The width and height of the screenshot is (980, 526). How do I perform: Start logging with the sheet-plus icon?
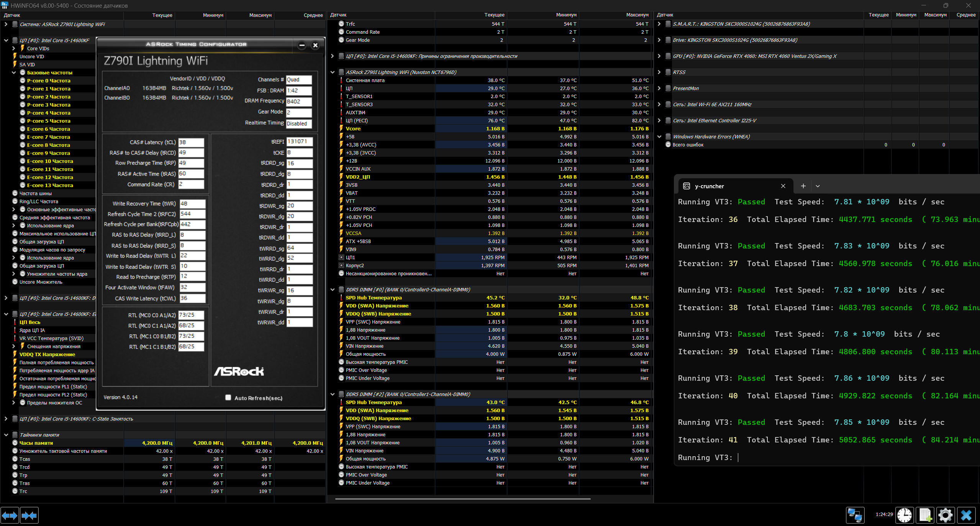click(x=925, y=515)
